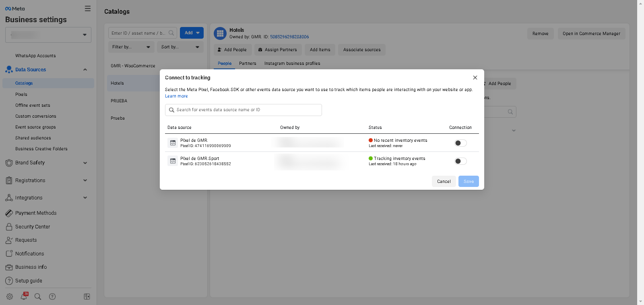644x305 pixels.
Task: Click the Security Center lock icon
Action: [x=9, y=227]
